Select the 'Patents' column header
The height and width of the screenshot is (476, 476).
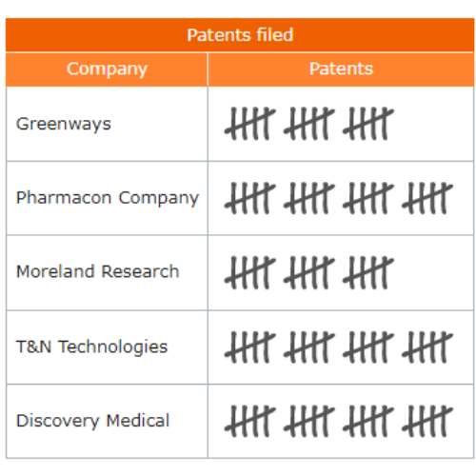341,69
